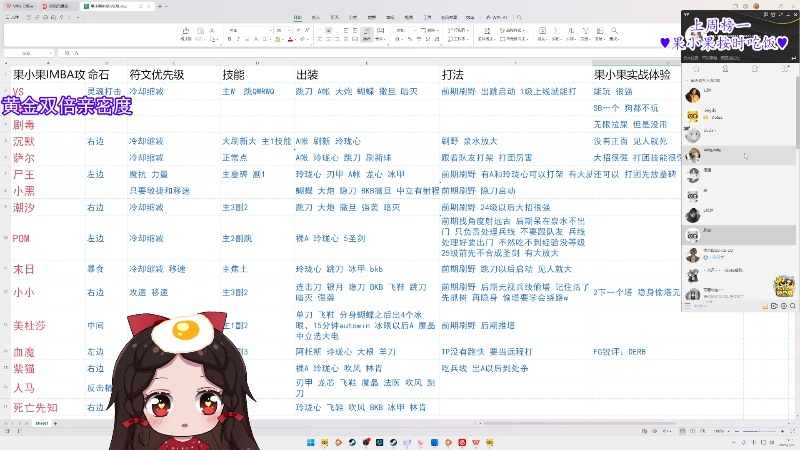The height and width of the screenshot is (450, 800).
Task: Click the Name Box cell reference field
Action: coord(28,53)
